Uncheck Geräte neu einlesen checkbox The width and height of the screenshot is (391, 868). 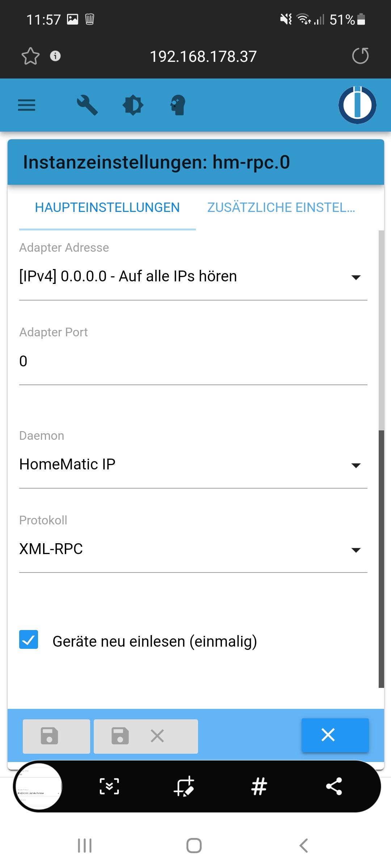(x=29, y=639)
